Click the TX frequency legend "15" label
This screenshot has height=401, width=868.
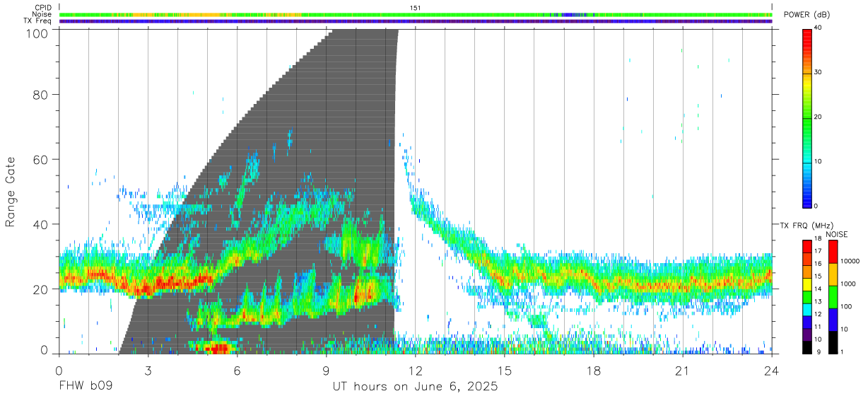pos(816,276)
